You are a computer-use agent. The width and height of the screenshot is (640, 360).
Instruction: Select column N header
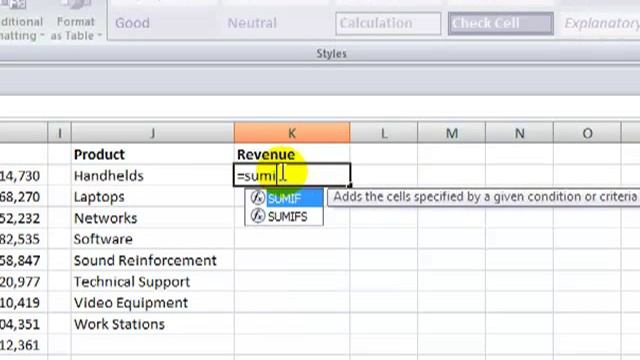pyautogui.click(x=519, y=133)
